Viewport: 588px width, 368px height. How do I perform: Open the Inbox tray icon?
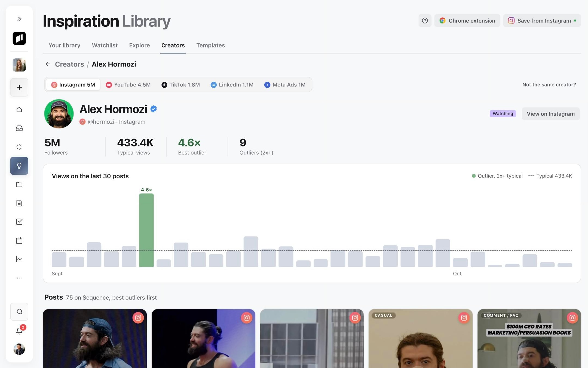point(19,128)
